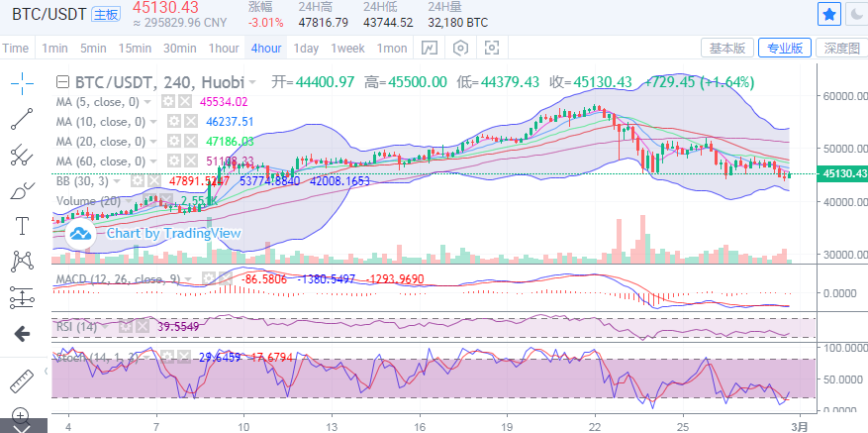This screenshot has width=868, height=433.
Task: Select the trend line drawing tool
Action: point(22,119)
